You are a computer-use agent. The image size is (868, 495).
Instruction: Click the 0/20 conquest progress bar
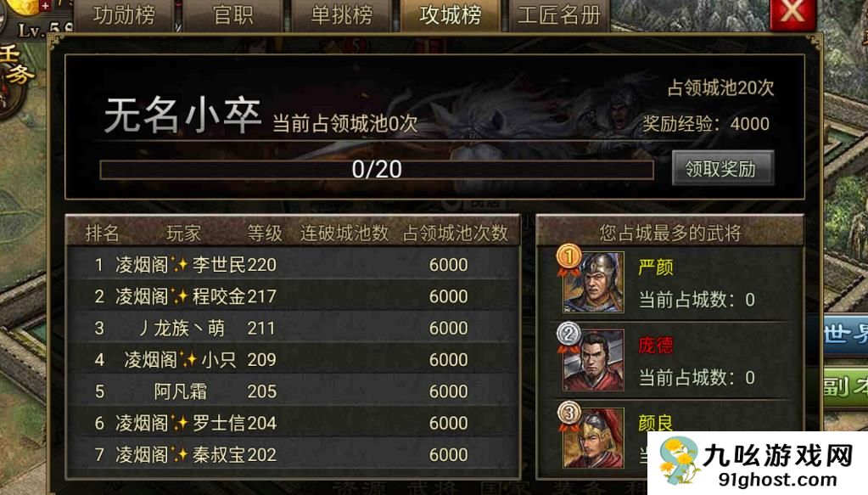point(377,170)
